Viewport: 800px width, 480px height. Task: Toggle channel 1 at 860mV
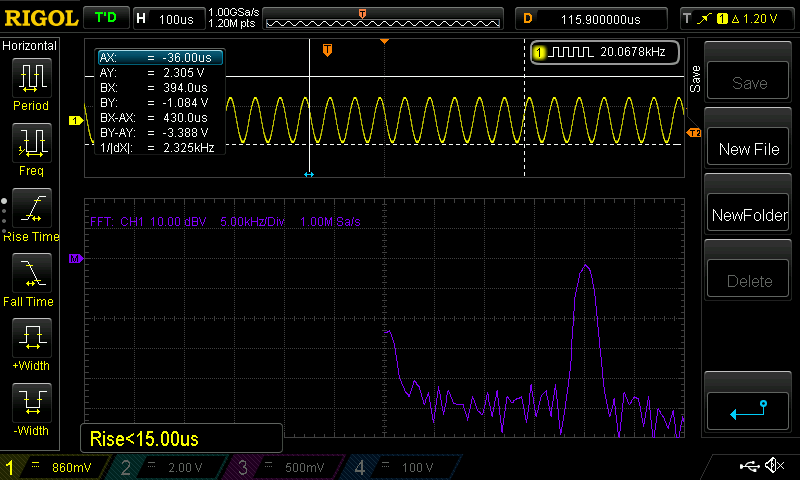57,467
